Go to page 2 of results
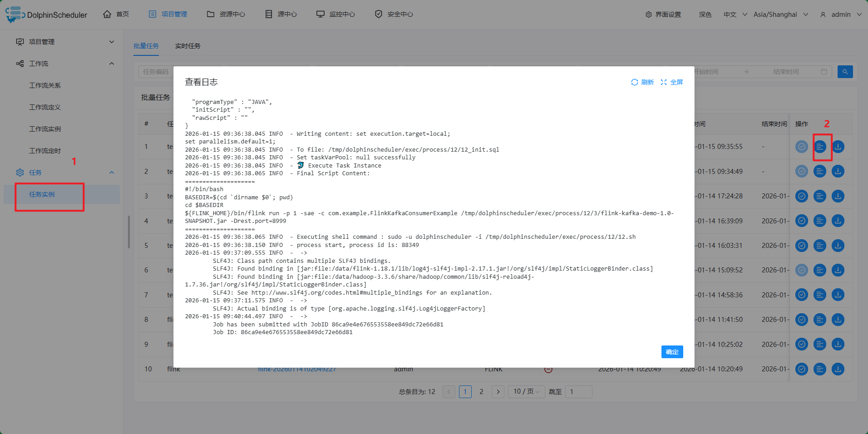 481,391
